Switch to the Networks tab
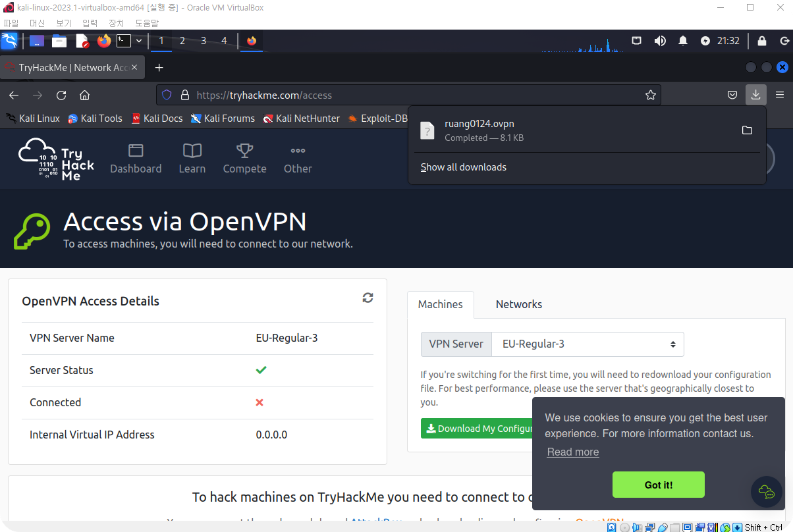This screenshot has width=793, height=532. point(519,304)
